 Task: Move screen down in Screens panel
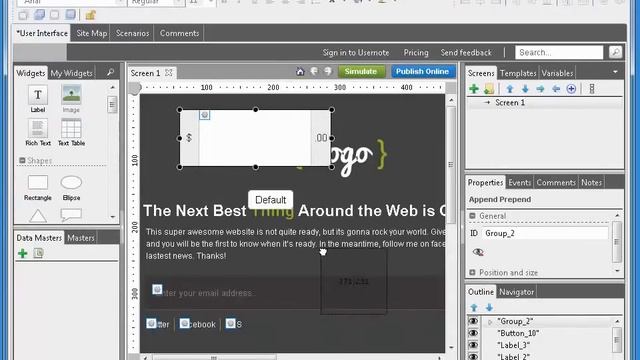[x=525, y=89]
